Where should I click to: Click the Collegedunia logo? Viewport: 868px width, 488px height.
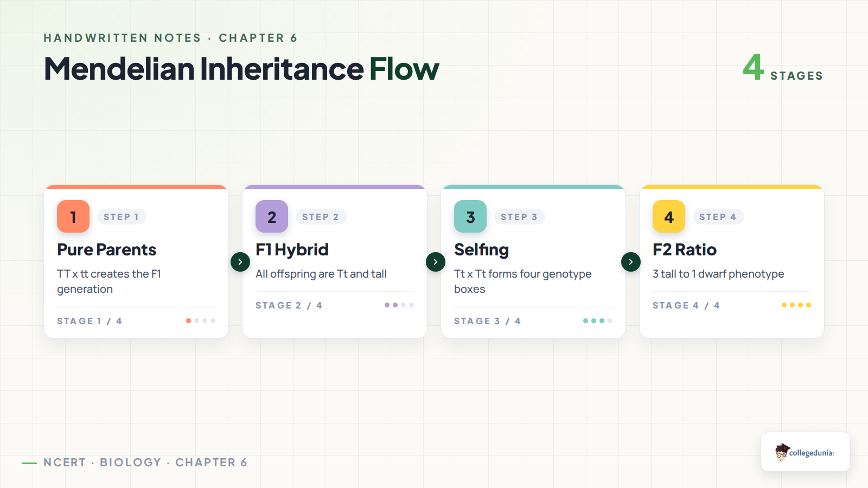[x=806, y=452]
